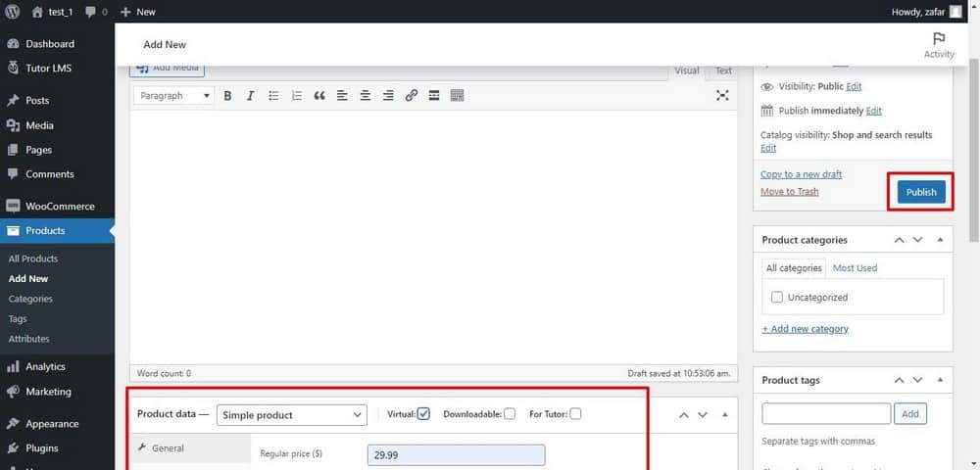The width and height of the screenshot is (980, 470).
Task: Click Copy to a new draft
Action: click(x=802, y=174)
